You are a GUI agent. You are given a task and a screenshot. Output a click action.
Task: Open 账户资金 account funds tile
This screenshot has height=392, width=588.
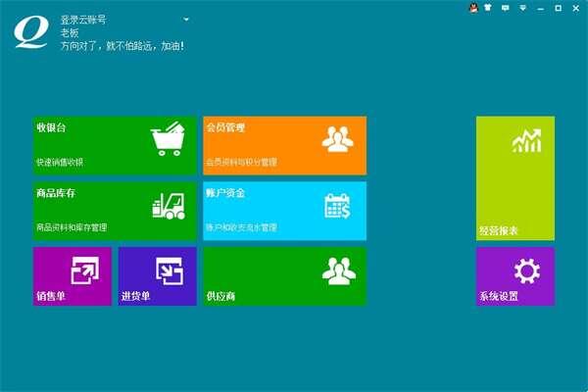coord(284,211)
